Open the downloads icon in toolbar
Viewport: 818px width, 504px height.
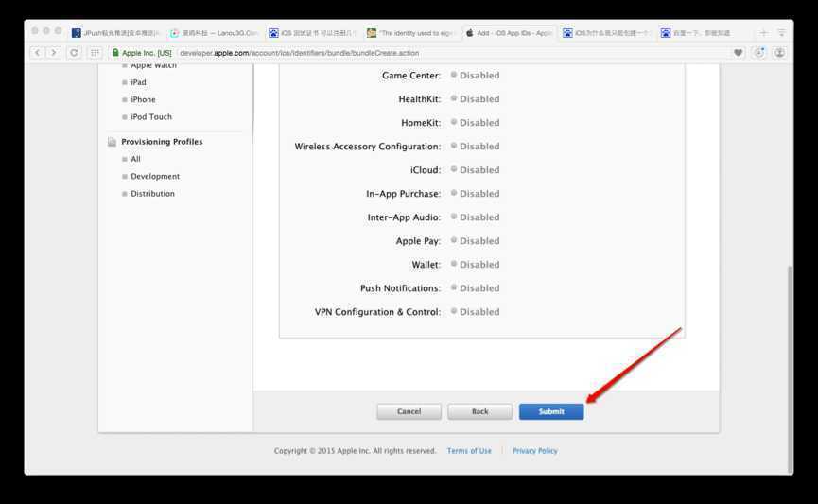(x=759, y=53)
